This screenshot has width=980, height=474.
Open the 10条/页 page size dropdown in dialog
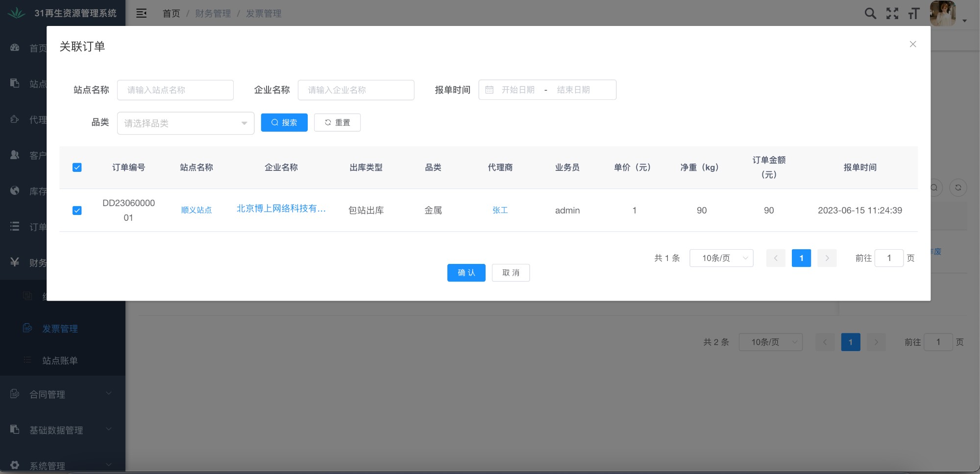tap(721, 258)
